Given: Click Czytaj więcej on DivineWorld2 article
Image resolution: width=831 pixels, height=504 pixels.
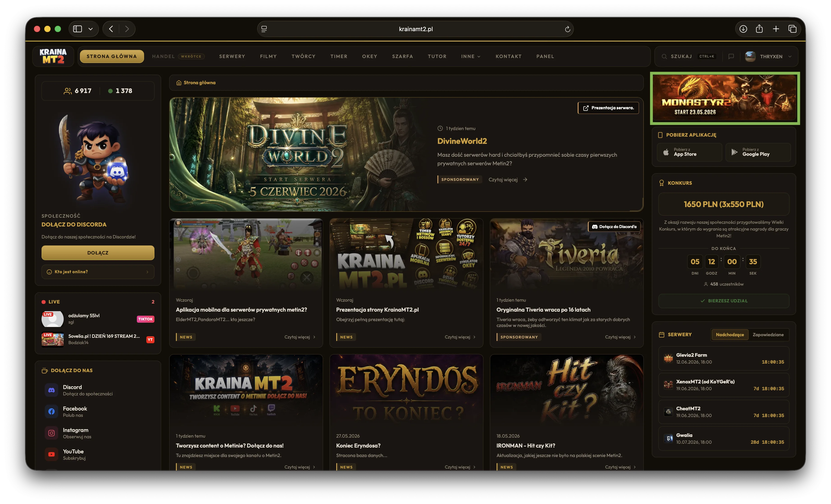Looking at the screenshot, I should point(508,180).
